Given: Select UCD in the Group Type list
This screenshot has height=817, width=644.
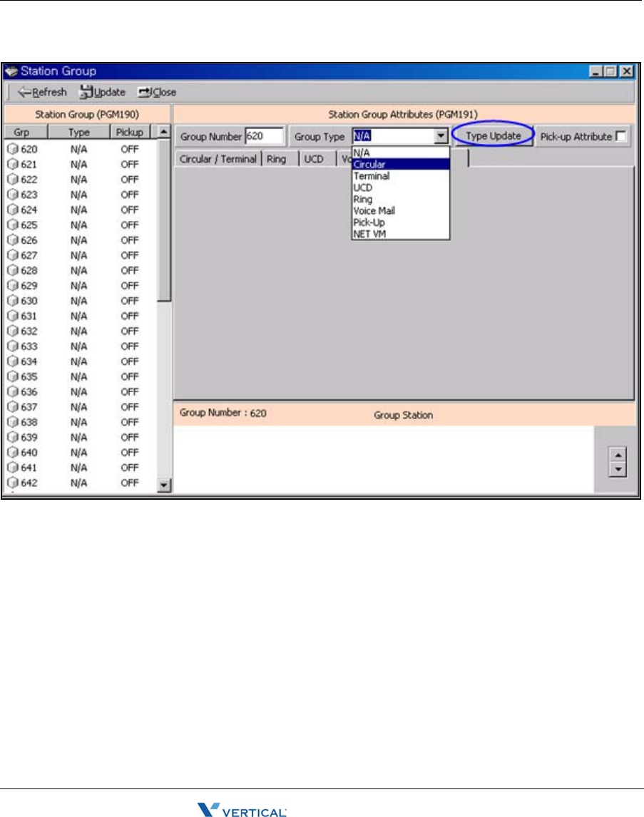Looking at the screenshot, I should 401,187.
